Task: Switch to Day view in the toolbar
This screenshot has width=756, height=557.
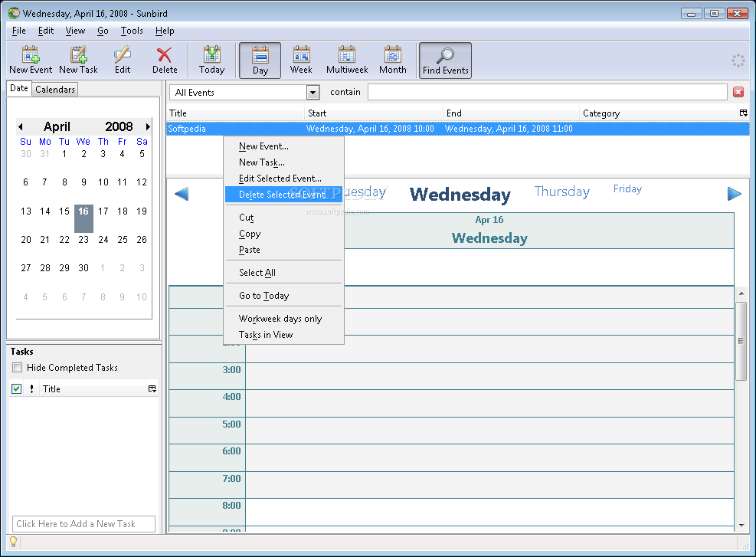Action: point(260,61)
